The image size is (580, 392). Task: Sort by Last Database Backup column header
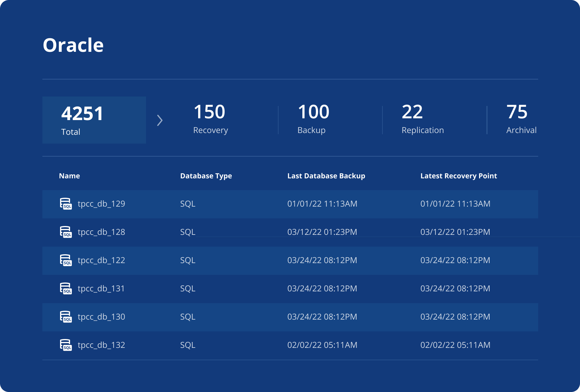point(326,176)
